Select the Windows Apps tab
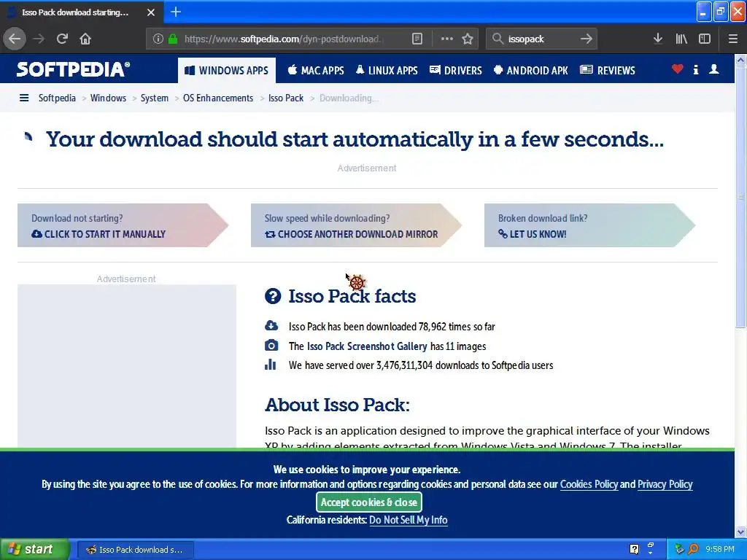The width and height of the screenshot is (747, 560). (227, 71)
